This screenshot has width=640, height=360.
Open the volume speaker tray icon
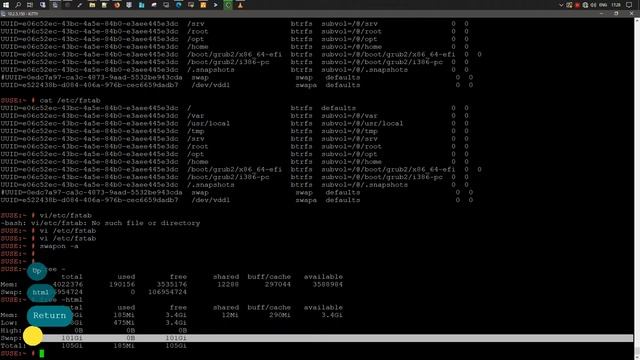pos(593,5)
